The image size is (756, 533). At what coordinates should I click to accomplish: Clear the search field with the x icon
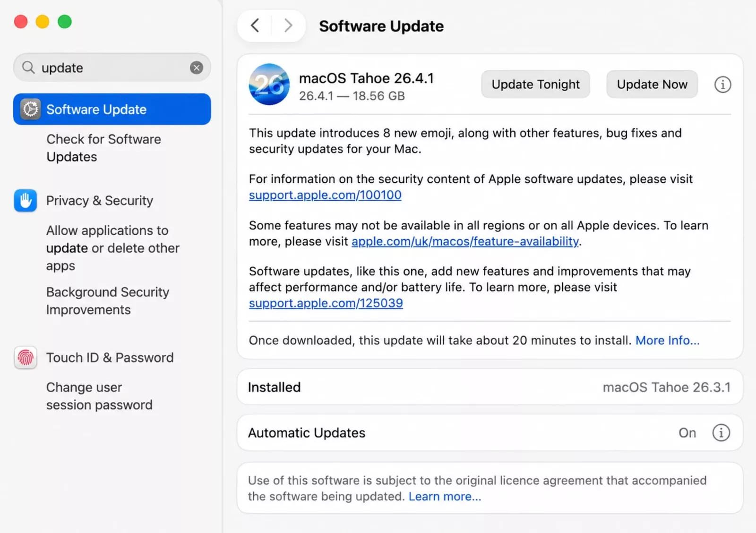[197, 68]
